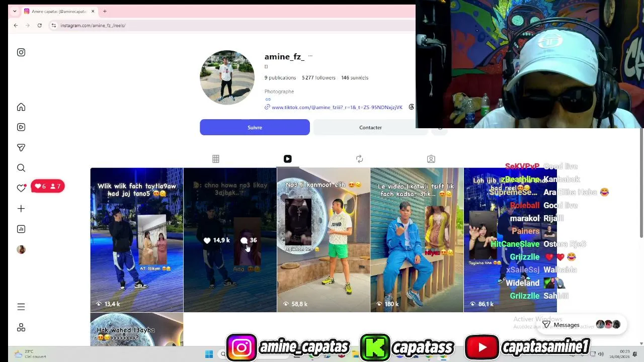Click the Contacter button
Screen dimensions: 644x362
[370, 127]
